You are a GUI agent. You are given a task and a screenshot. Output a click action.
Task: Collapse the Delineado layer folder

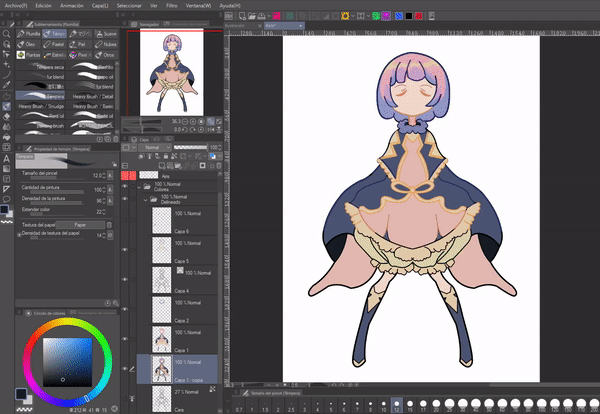143,199
